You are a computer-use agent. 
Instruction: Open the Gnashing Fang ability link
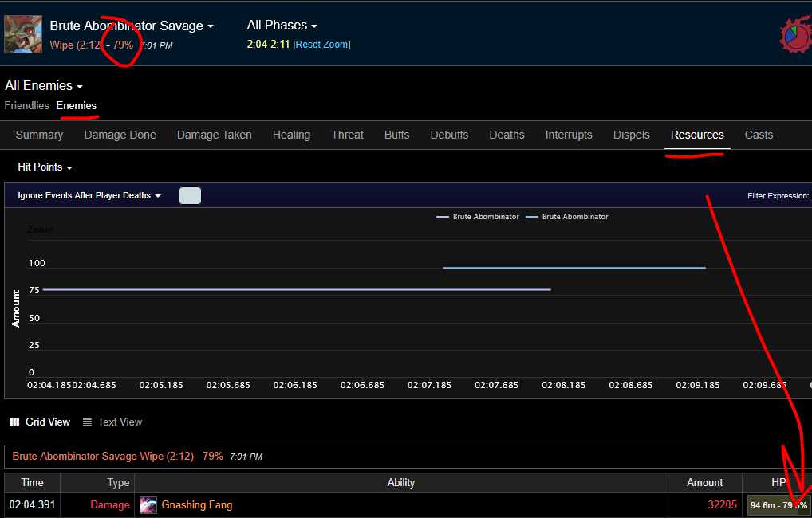click(x=197, y=505)
